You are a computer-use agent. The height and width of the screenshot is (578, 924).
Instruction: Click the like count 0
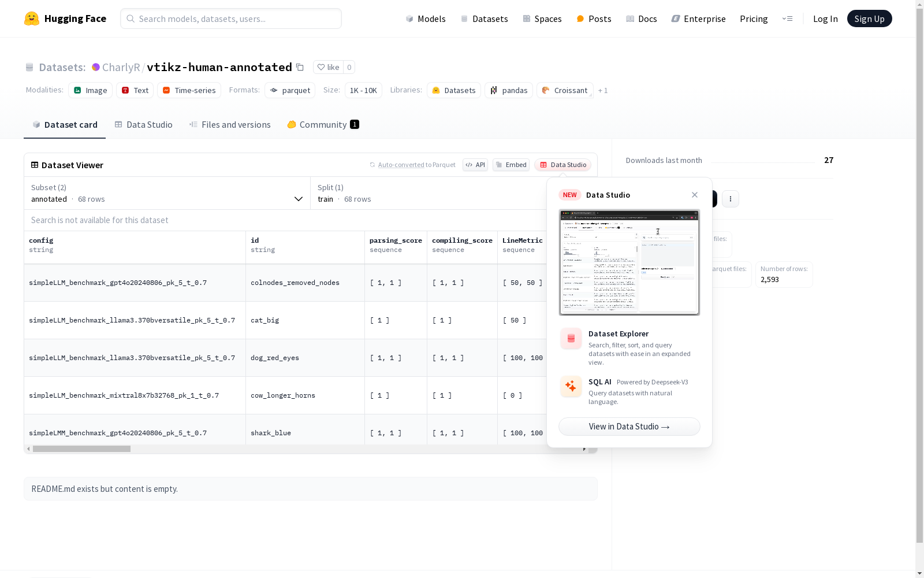click(349, 67)
